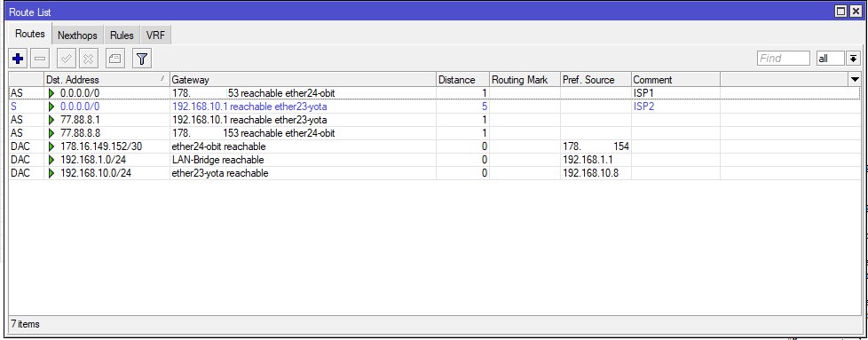Click the LAN-Bridge reachable gateway cell
Screen dimensions: 868x340
click(x=303, y=160)
